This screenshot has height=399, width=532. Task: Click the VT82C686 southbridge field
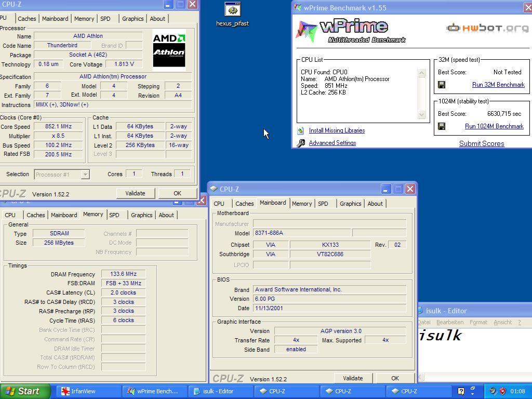click(x=330, y=254)
